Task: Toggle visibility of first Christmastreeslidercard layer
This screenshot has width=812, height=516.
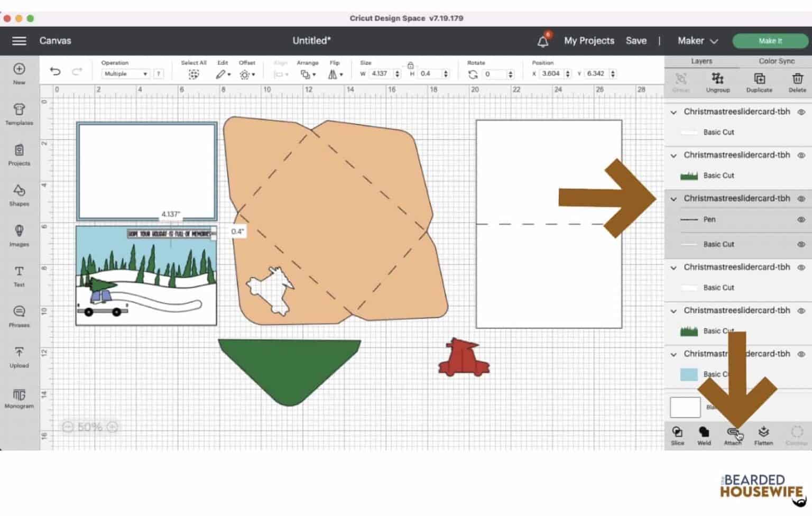Action: (801, 112)
